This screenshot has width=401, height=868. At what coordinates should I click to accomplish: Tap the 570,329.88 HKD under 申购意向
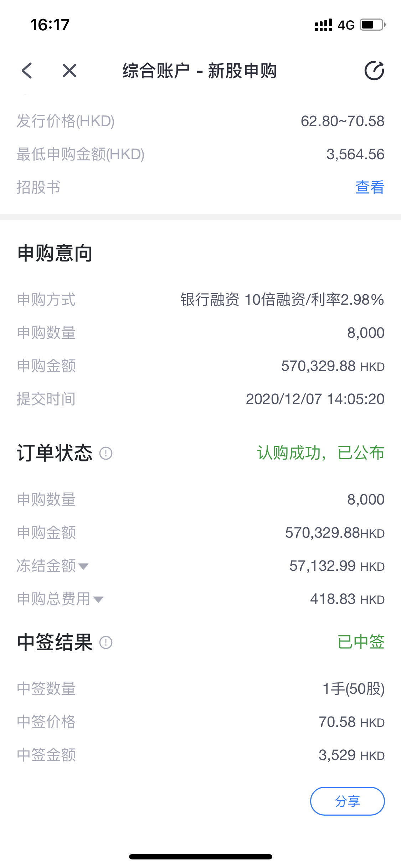(x=333, y=366)
